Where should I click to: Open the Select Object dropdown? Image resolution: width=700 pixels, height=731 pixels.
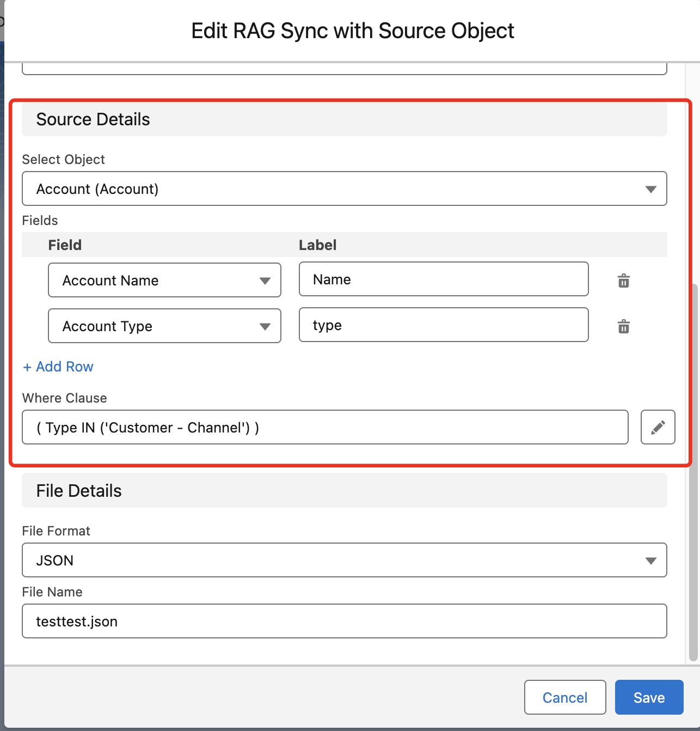tap(344, 189)
